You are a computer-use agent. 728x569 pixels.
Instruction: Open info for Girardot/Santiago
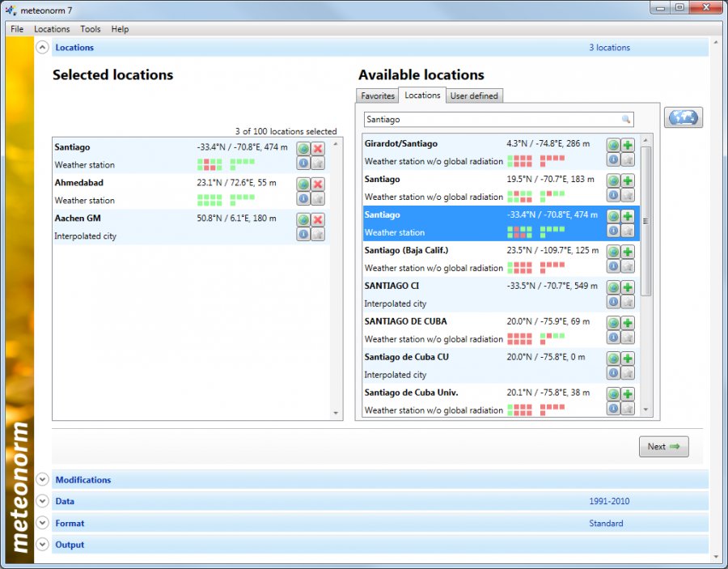tap(613, 159)
